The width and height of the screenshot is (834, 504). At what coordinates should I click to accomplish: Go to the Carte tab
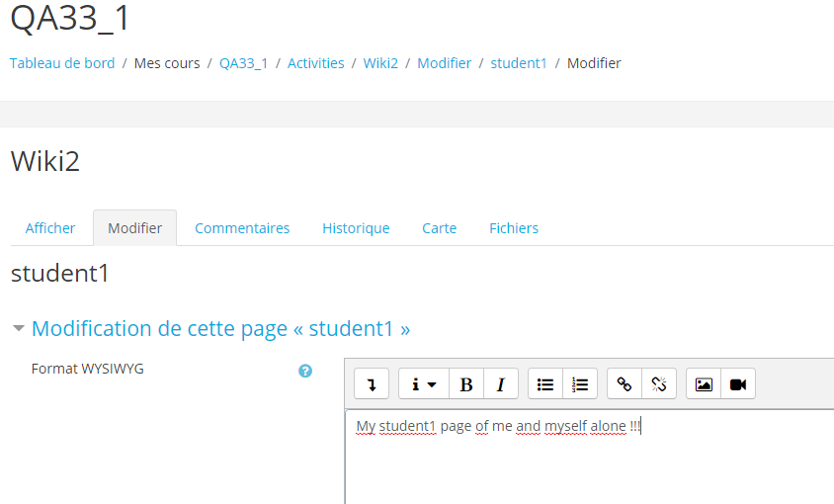tap(440, 228)
